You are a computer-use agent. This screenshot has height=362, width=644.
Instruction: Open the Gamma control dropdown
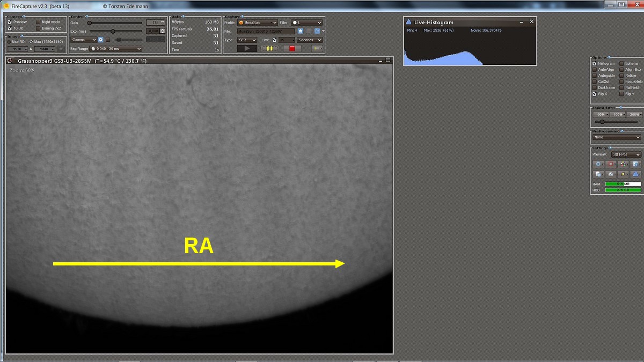pyautogui.click(x=84, y=40)
